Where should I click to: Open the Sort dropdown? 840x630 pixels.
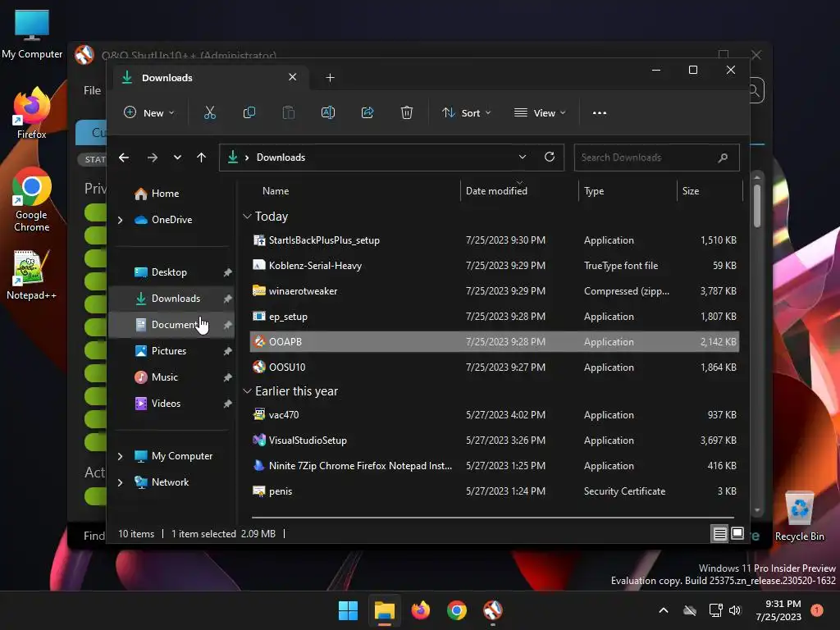point(466,113)
